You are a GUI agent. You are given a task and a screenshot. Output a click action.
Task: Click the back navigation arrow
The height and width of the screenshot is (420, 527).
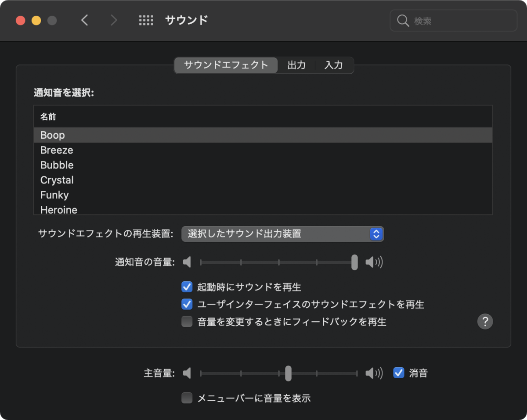coord(85,20)
